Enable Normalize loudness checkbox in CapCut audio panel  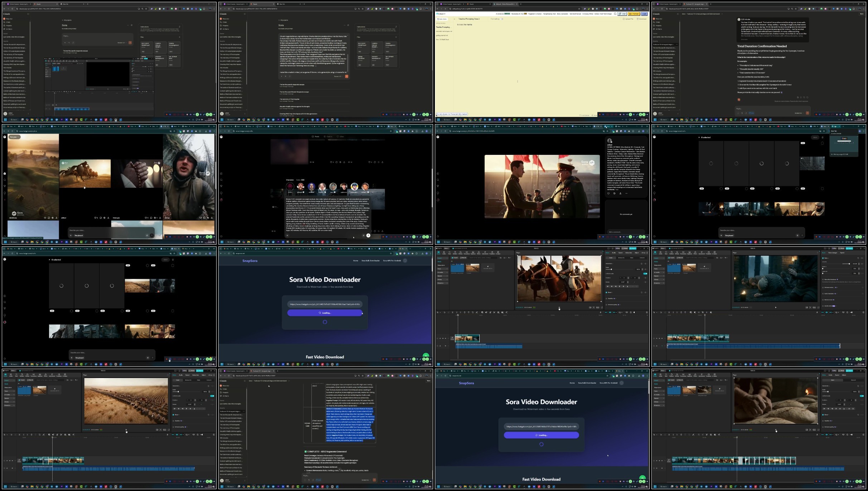click(x=823, y=280)
